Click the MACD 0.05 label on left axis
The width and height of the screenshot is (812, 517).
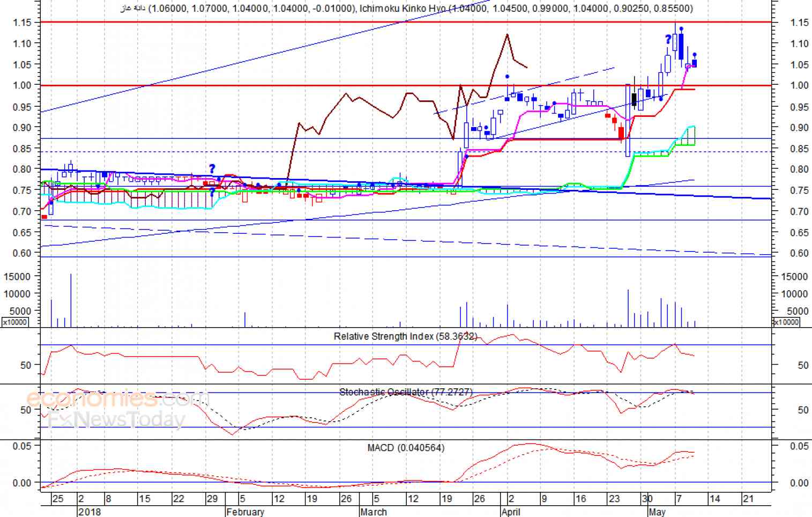coord(23,446)
